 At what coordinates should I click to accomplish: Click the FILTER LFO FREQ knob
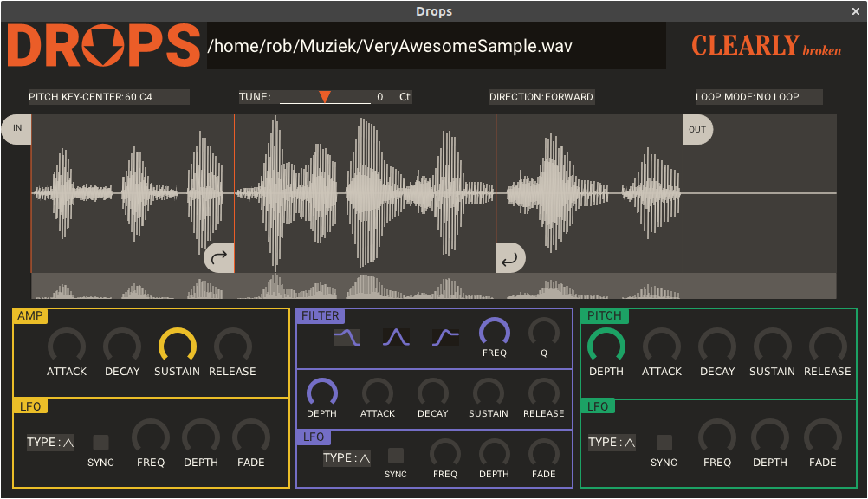point(445,453)
